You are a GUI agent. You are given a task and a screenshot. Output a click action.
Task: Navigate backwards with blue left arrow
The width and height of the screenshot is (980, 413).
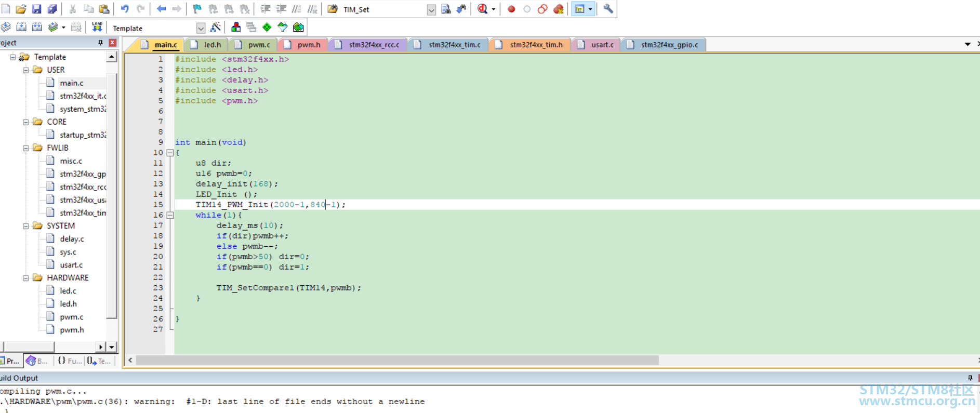point(162,9)
